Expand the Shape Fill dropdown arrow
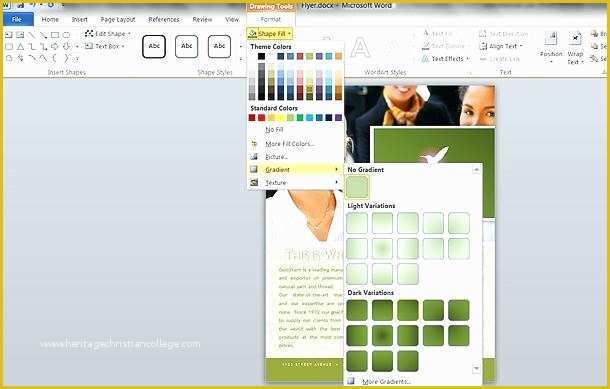The image size is (610, 389). pos(290,34)
